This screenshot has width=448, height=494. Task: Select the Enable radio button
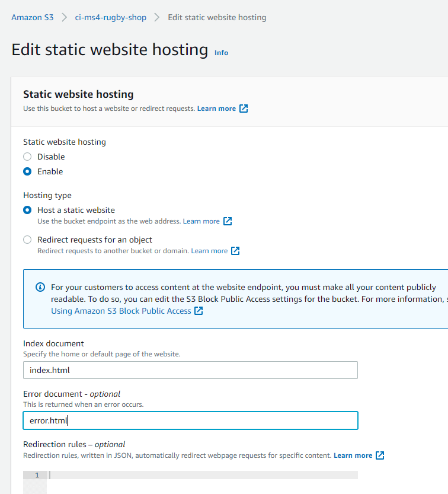[27, 171]
